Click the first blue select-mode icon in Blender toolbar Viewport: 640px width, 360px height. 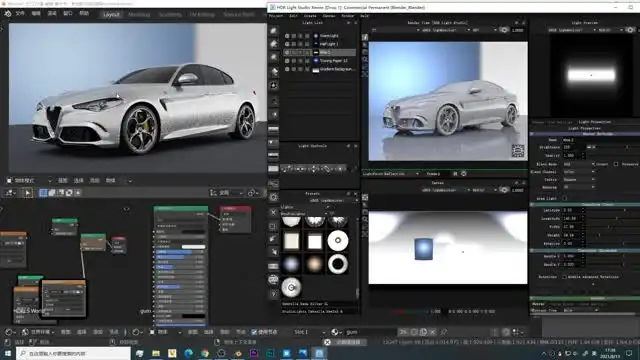(43, 193)
